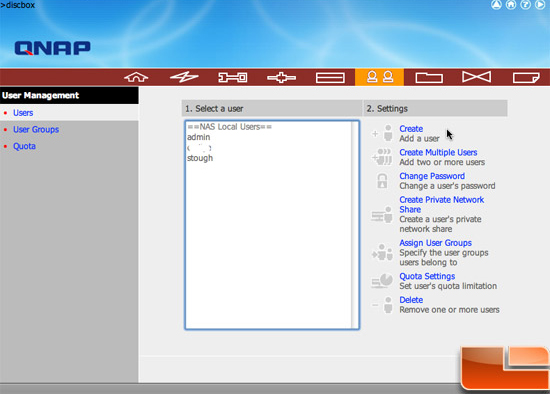
Task: Click the home circle icon at top right
Action: 511,5
